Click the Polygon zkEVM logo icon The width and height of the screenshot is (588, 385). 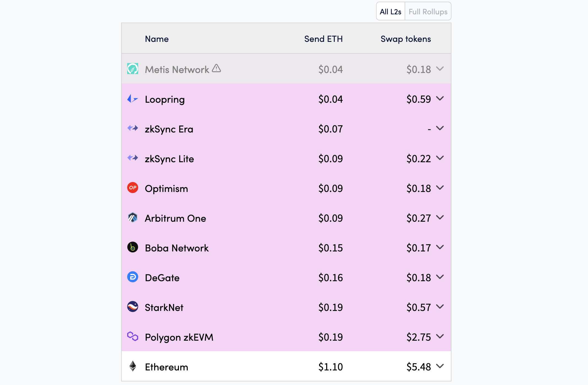click(132, 337)
